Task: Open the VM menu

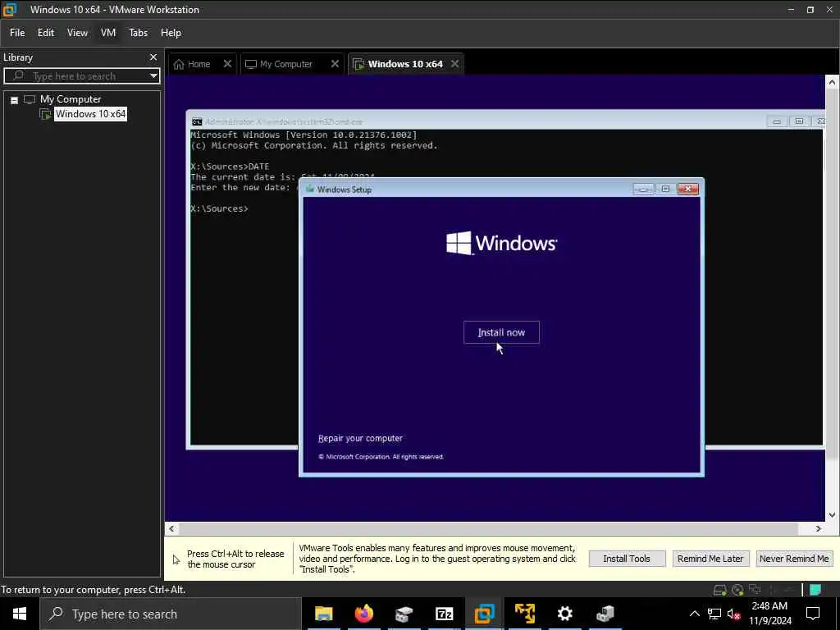Action: tap(108, 33)
